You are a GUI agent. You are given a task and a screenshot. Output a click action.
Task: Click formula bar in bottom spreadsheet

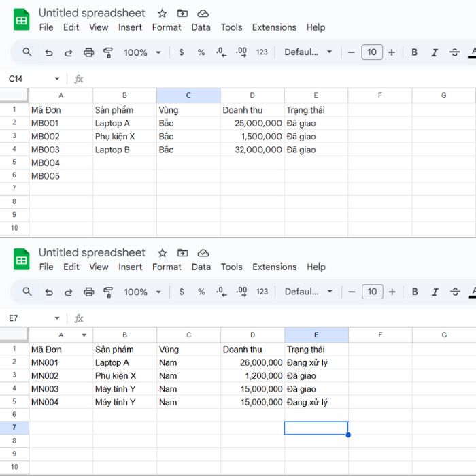tap(279, 318)
